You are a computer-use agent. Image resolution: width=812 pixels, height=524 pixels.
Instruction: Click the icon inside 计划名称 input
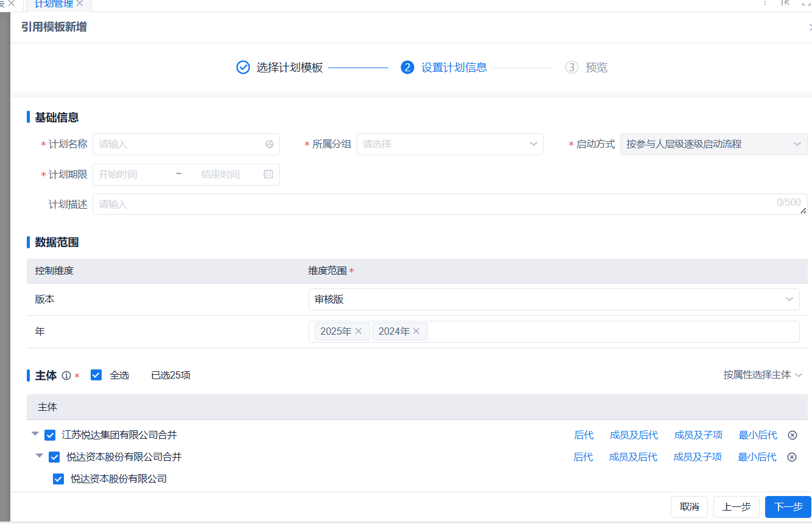270,144
